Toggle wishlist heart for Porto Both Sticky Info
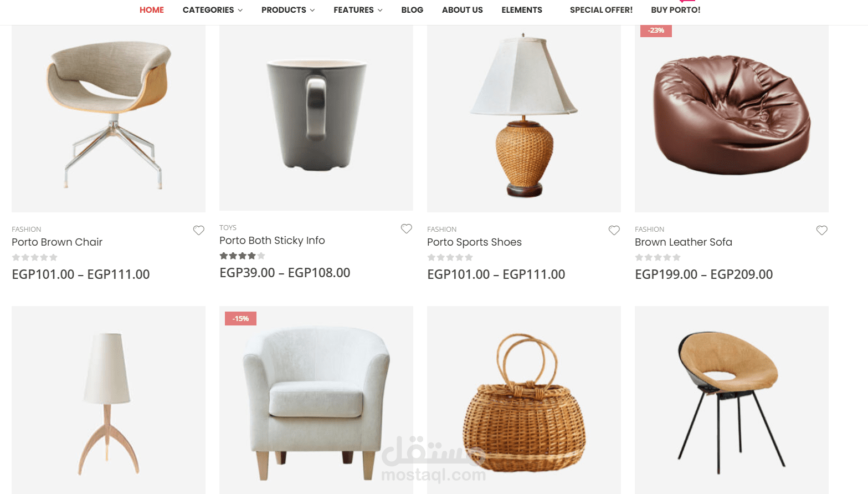 pos(407,228)
